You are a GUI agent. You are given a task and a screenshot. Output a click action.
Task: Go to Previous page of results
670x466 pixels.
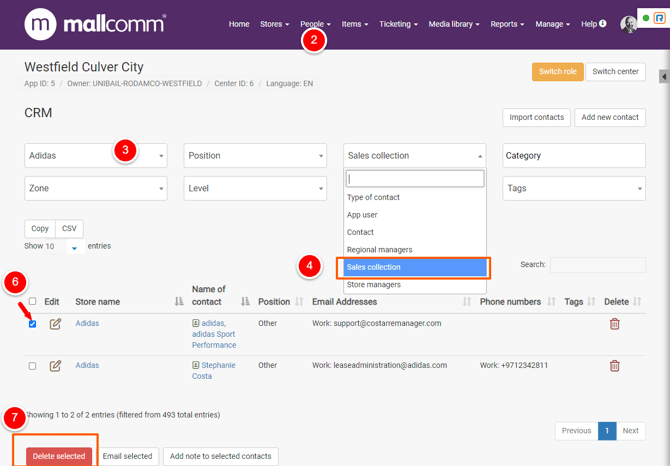click(576, 431)
